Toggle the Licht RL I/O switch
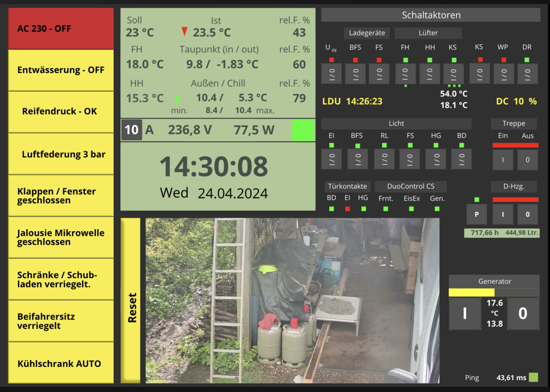The height and width of the screenshot is (392, 550). (x=384, y=159)
